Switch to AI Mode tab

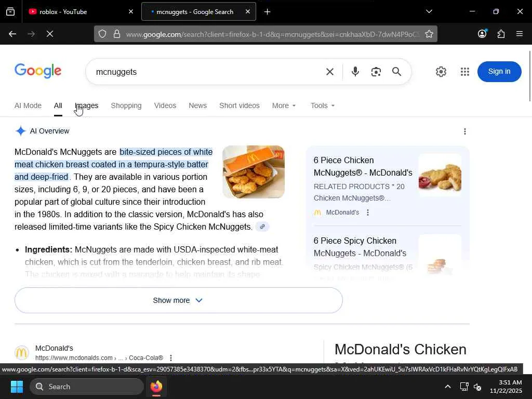point(28,106)
